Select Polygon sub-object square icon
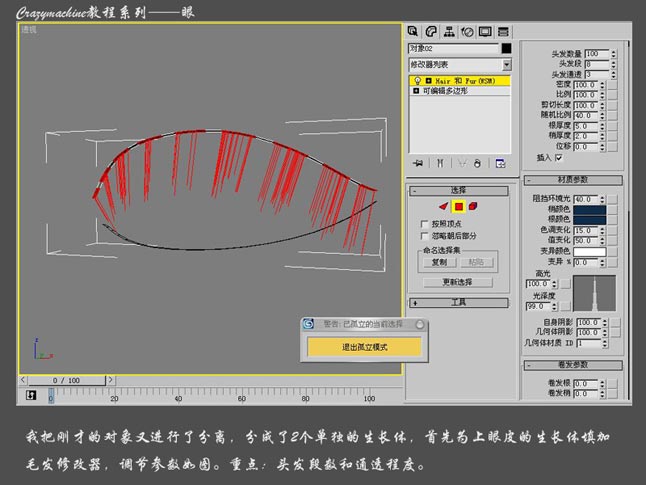The image size is (646, 485). tap(459, 206)
